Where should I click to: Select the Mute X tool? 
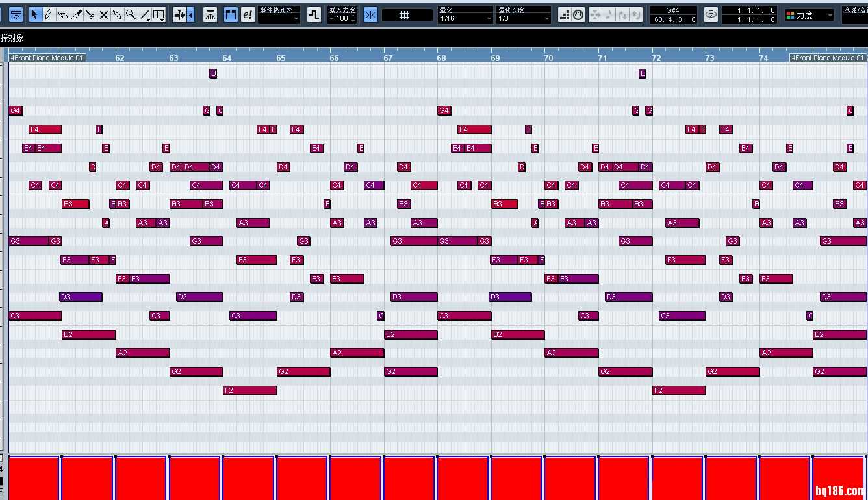point(103,14)
